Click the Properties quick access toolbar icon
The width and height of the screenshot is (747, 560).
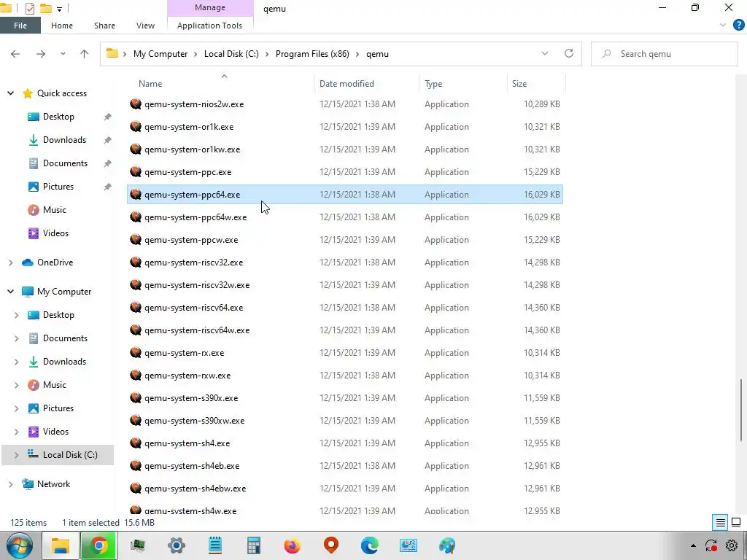point(29,9)
